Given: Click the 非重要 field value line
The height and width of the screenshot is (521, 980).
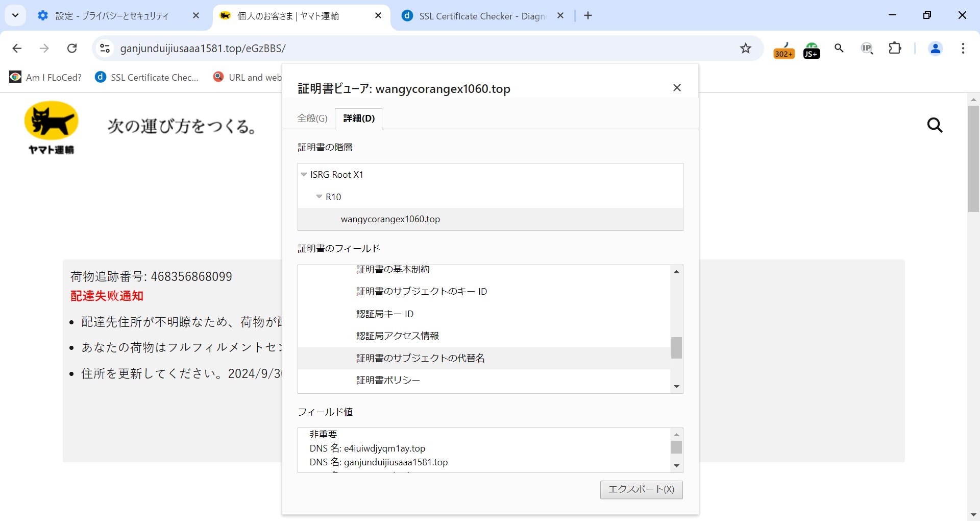Looking at the screenshot, I should pyautogui.click(x=323, y=435).
